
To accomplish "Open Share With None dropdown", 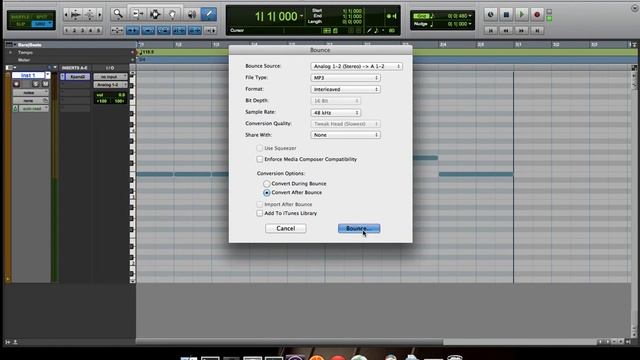I will [346, 135].
